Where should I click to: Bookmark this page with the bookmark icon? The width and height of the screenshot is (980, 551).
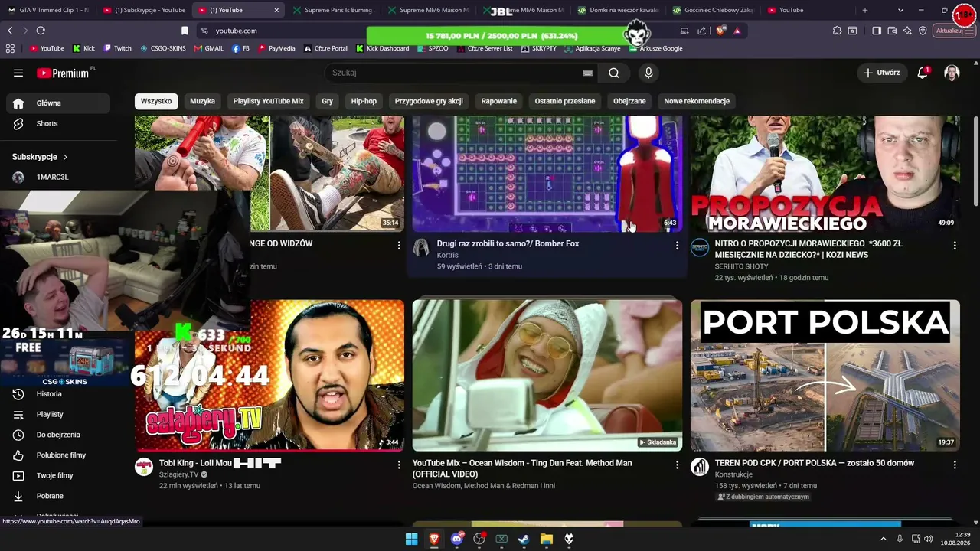pos(185,31)
